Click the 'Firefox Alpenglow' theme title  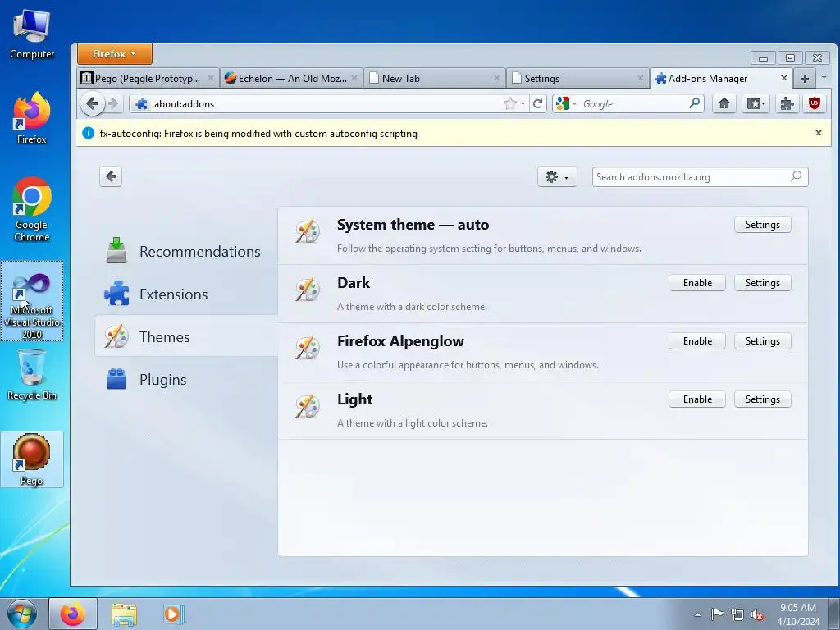[400, 341]
